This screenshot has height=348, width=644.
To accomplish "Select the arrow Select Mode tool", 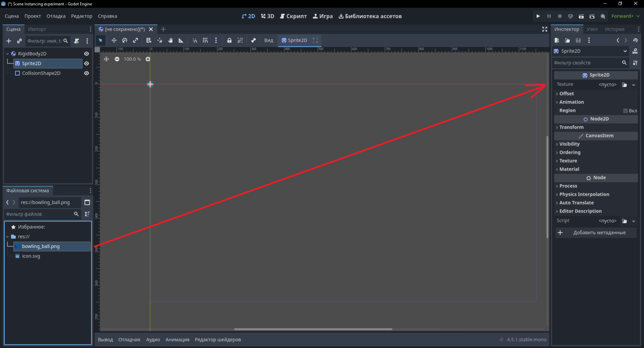I will pyautogui.click(x=101, y=40).
